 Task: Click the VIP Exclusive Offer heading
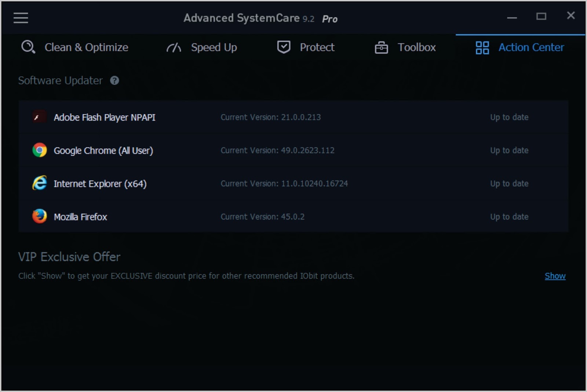coord(69,257)
